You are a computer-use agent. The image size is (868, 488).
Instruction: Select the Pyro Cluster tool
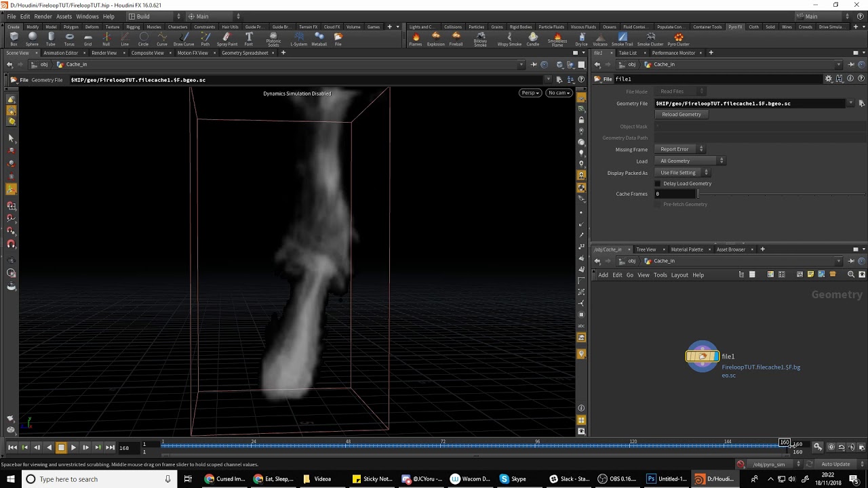pyautogui.click(x=679, y=39)
